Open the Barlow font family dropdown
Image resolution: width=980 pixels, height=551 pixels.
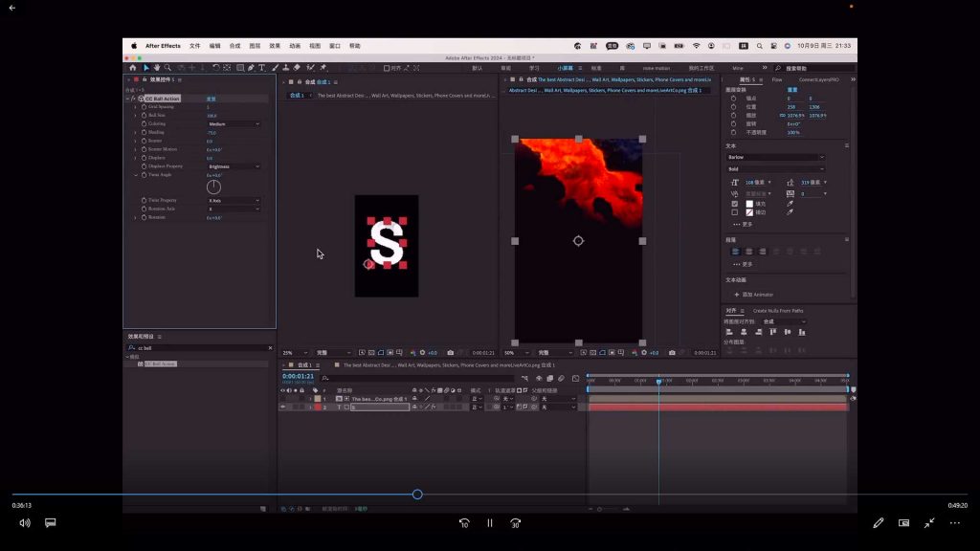click(x=774, y=157)
